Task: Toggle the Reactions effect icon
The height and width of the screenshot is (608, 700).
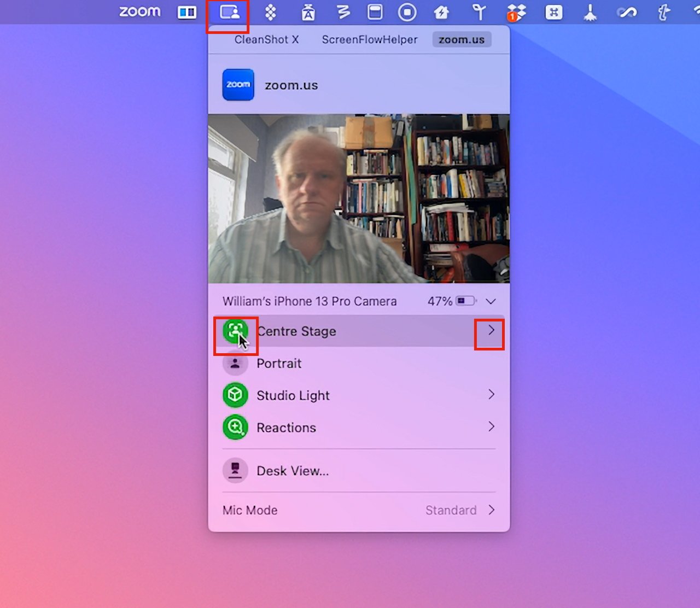Action: (235, 428)
